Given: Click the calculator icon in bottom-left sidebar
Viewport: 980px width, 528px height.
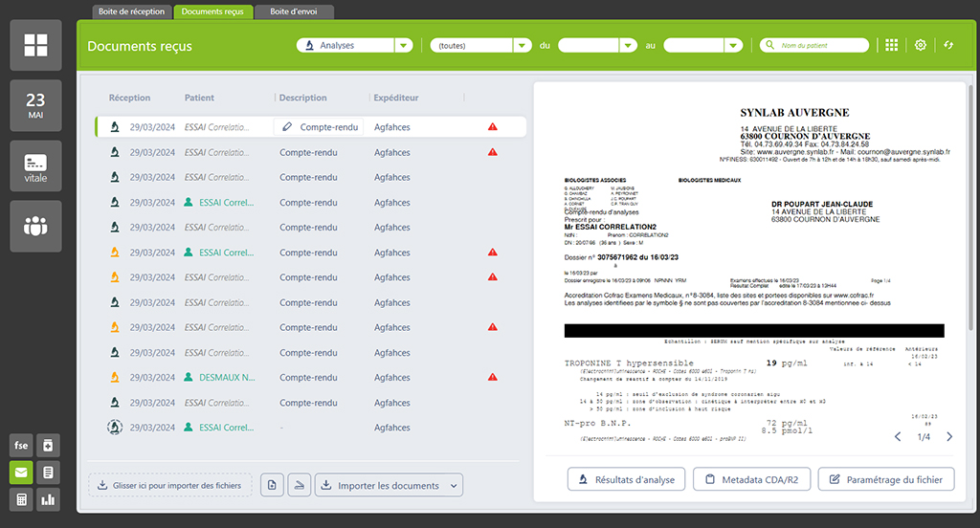Looking at the screenshot, I should coord(20,499).
